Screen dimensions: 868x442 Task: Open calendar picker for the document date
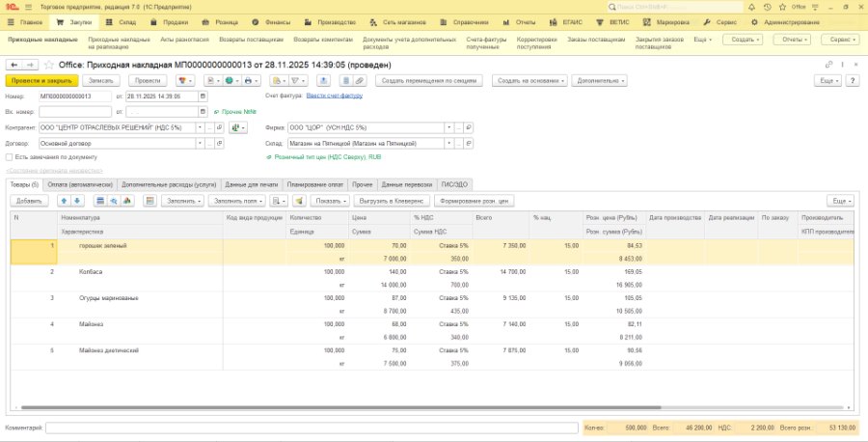pos(203,97)
